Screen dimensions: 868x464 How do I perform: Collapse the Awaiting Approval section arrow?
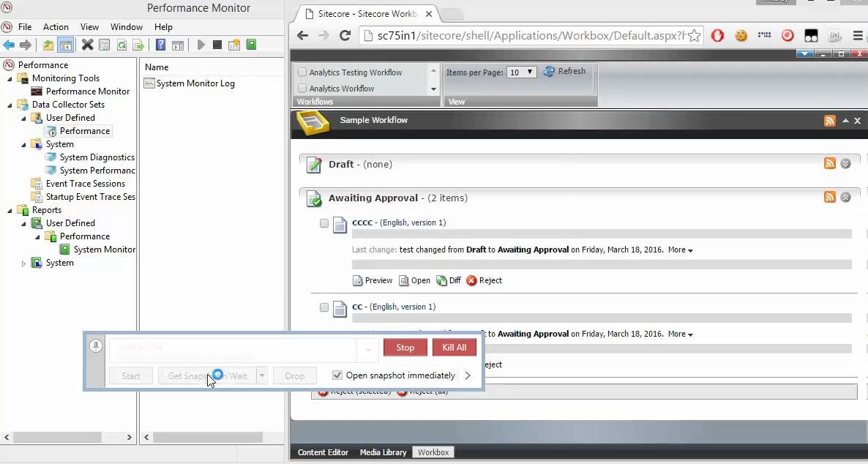[845, 197]
